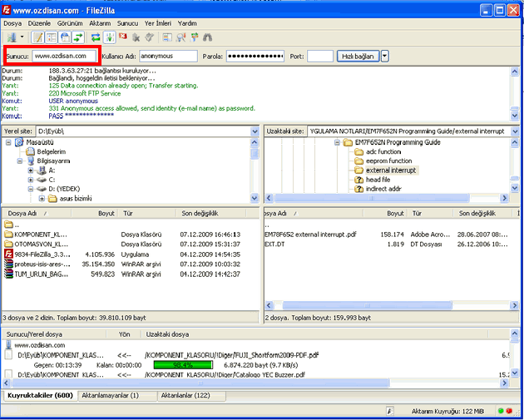Open the directory listing filters icon
Image resolution: width=524 pixels, height=420 pixels.
(x=167, y=37)
